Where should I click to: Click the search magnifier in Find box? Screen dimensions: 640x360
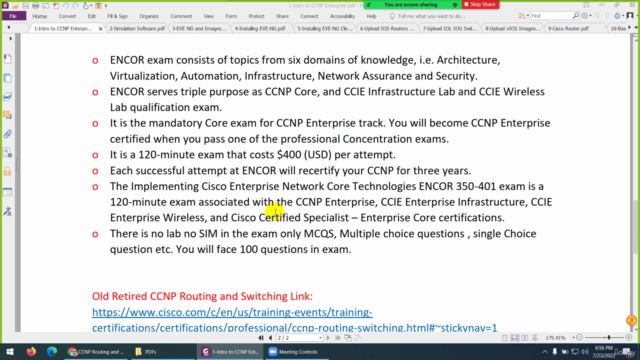(x=576, y=16)
